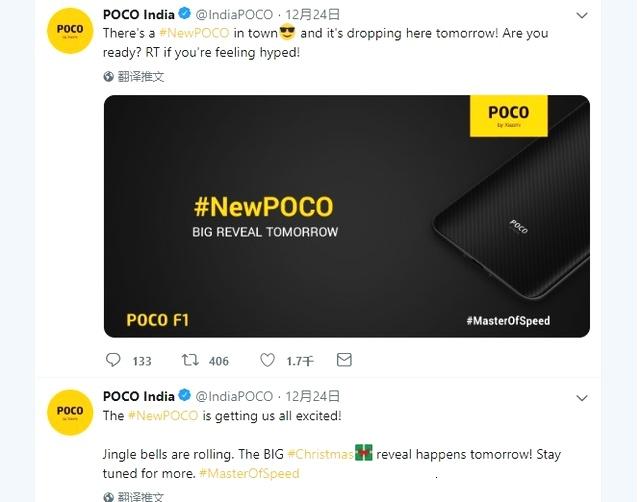Click the reply icon under first tweet

coord(113,360)
